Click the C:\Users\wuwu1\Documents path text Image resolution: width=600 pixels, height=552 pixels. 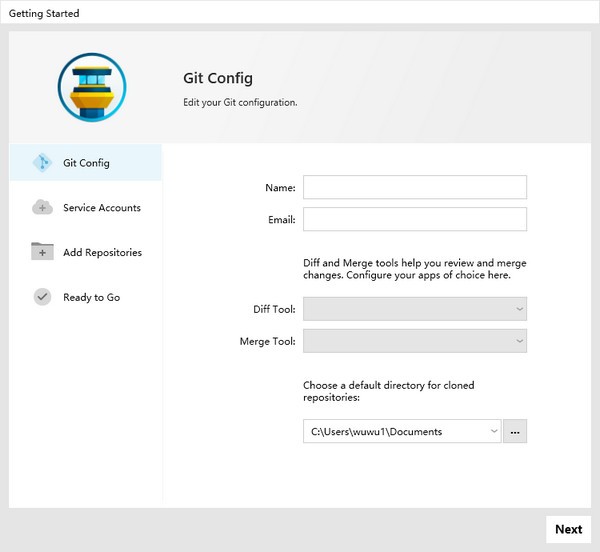point(376,431)
